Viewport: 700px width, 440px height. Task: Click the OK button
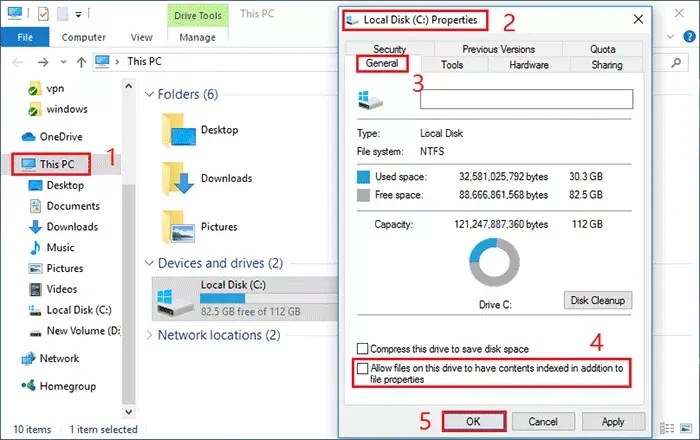pyautogui.click(x=474, y=421)
